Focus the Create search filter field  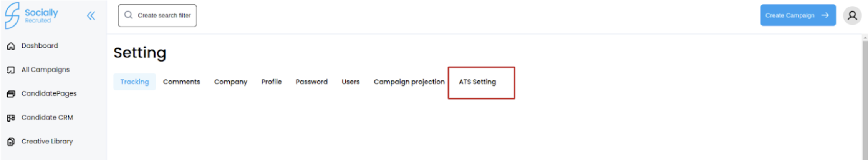(157, 15)
